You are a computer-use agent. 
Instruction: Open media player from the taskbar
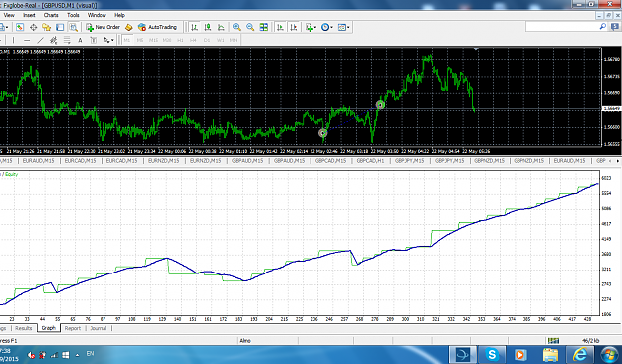click(520, 354)
